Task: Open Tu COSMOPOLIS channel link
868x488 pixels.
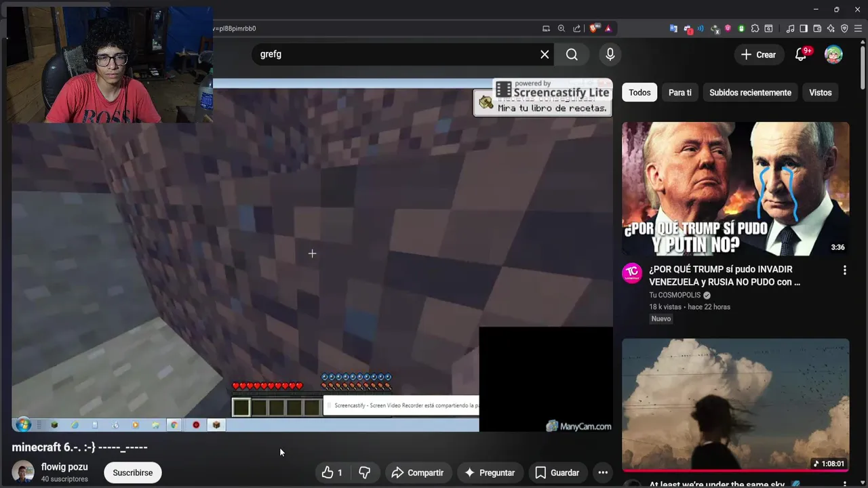Action: pos(675,295)
